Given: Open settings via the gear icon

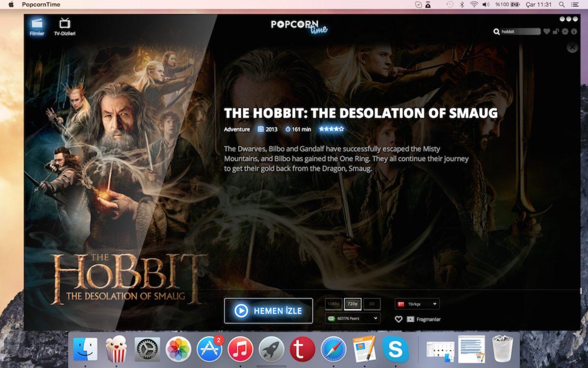Looking at the screenshot, I should pyautogui.click(x=564, y=31).
